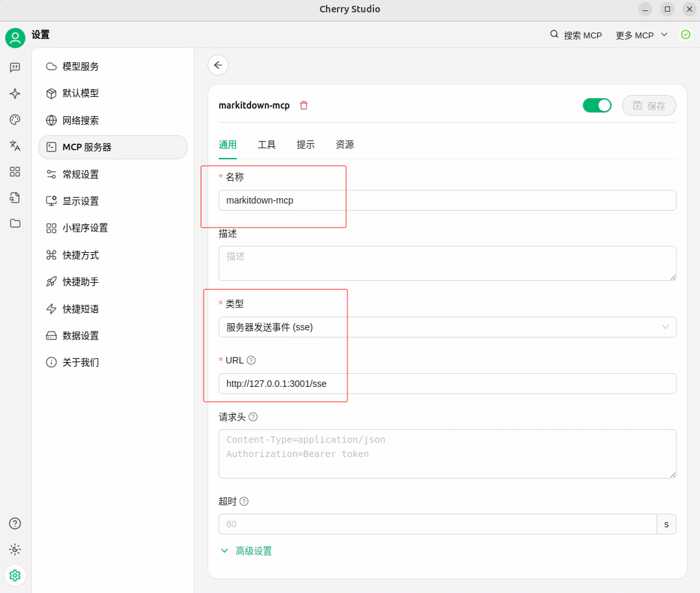Open settings gear icon in sidebar

pyautogui.click(x=15, y=575)
